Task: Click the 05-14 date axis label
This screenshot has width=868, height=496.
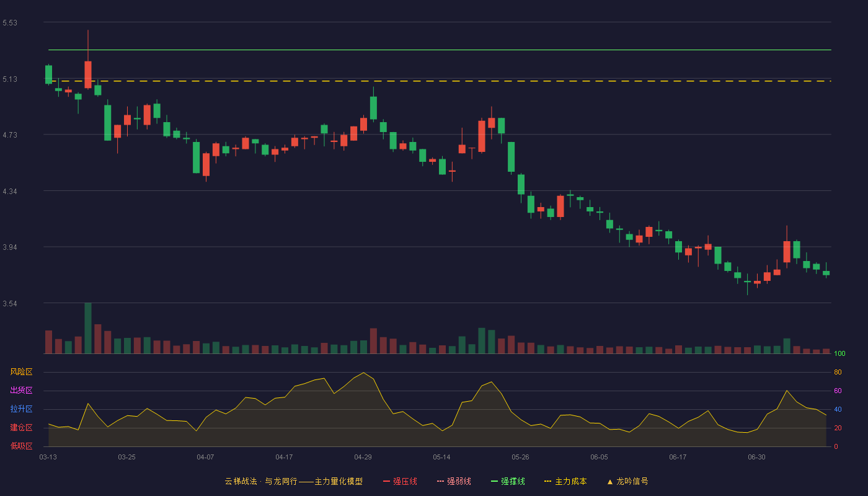Action: (x=441, y=457)
